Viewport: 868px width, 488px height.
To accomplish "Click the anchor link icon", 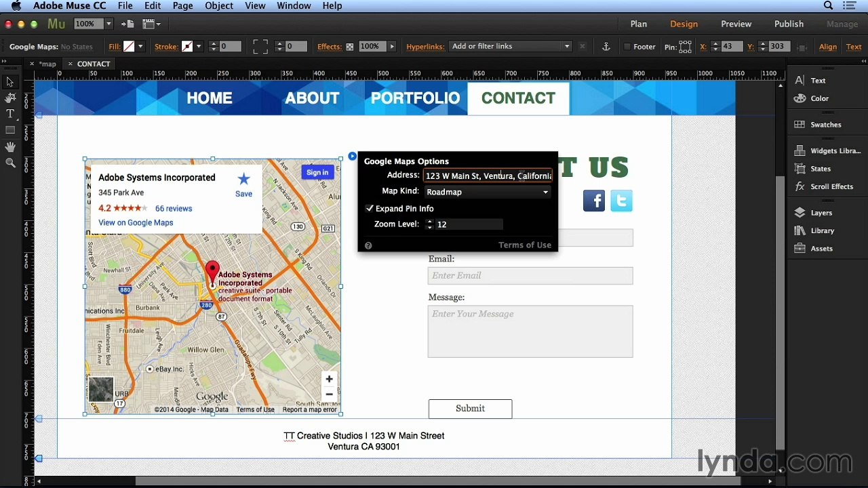I will [x=606, y=47].
